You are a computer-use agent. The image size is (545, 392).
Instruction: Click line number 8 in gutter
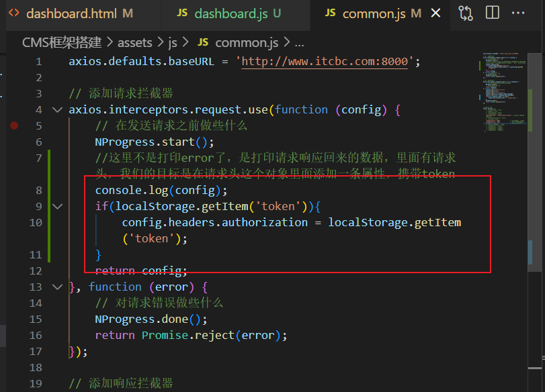click(38, 191)
